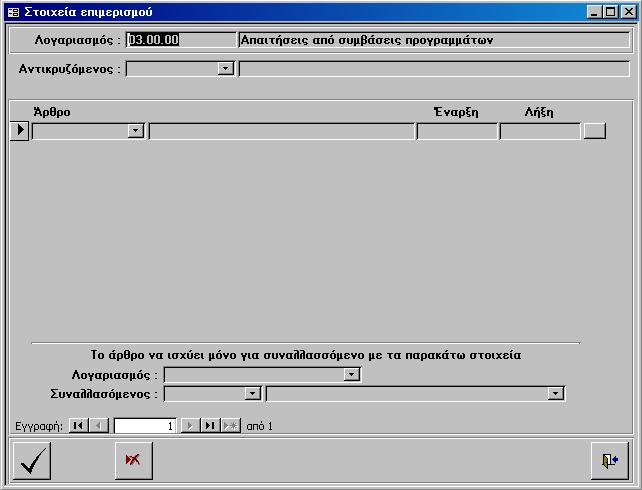Go to the first record

79,426
